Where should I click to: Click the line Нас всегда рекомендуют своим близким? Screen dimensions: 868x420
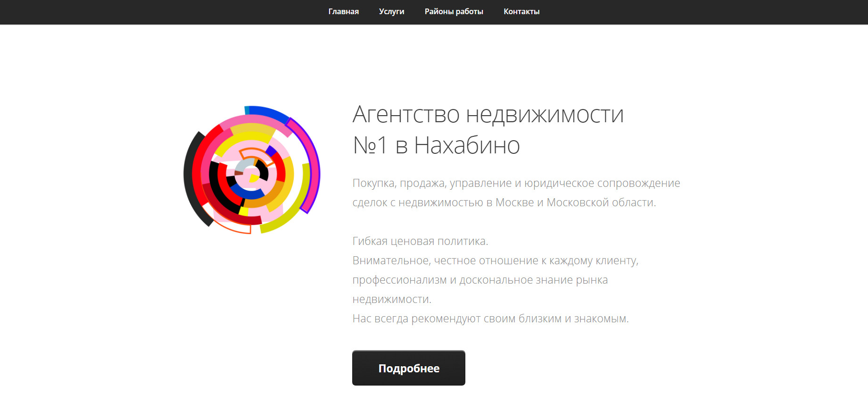point(490,319)
